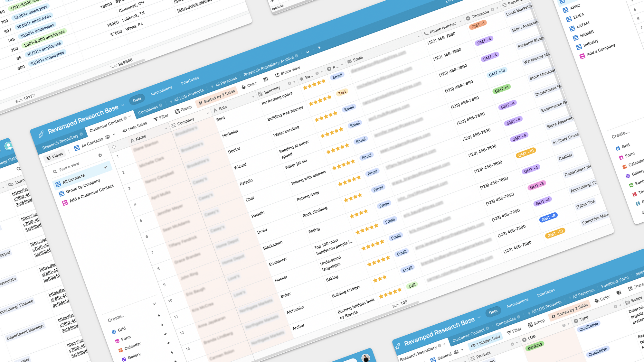Switch to the Data tab in center window
The image size is (644, 362).
tap(137, 100)
